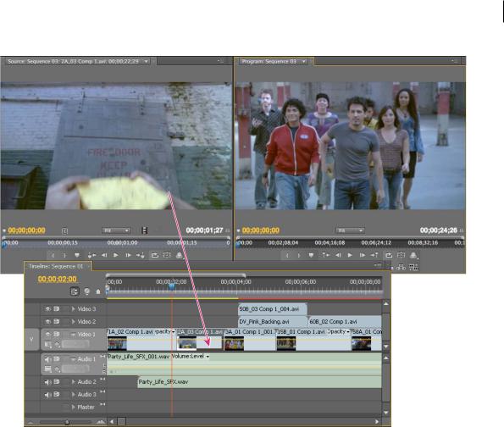Step back one frame in Source monitor
Image resolution: width=504 pixels, height=427 pixels.
(104, 255)
